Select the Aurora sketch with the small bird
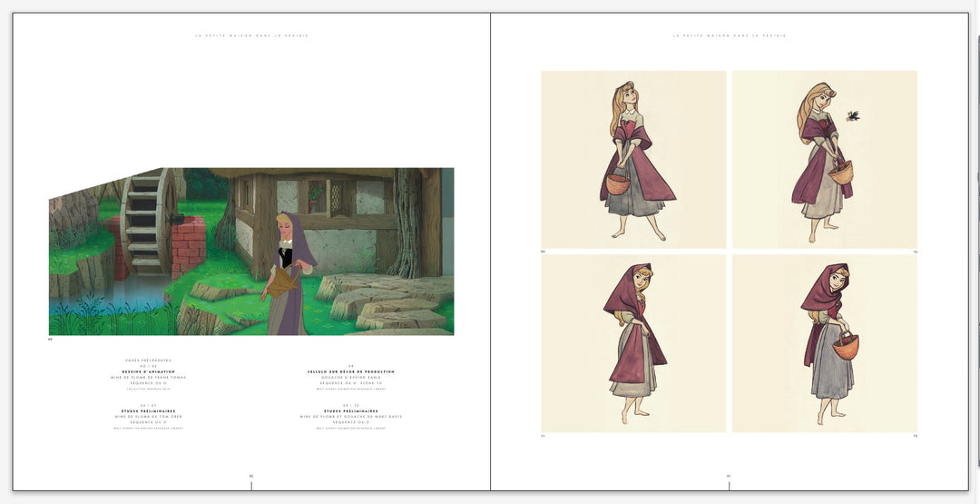Image resolution: width=980 pixels, height=504 pixels. [x=824, y=160]
